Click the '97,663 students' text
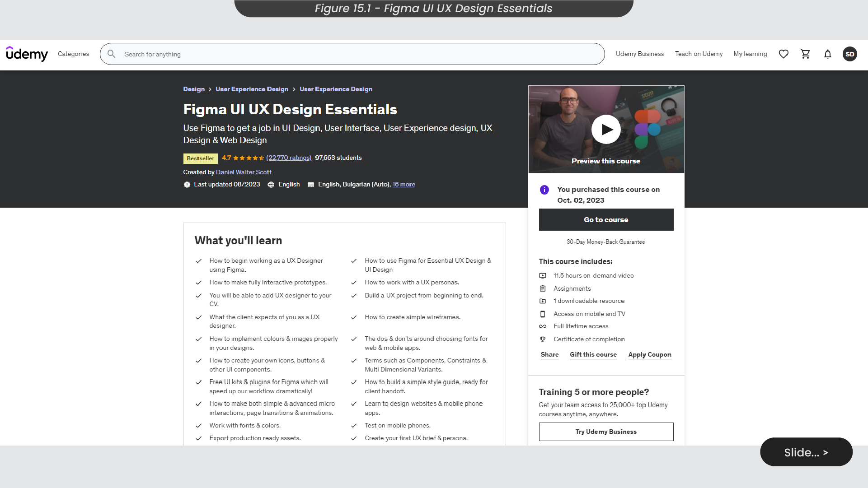 point(338,158)
